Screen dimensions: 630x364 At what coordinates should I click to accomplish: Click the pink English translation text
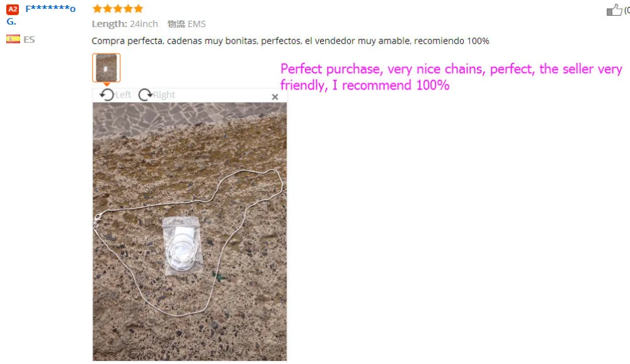(451, 77)
